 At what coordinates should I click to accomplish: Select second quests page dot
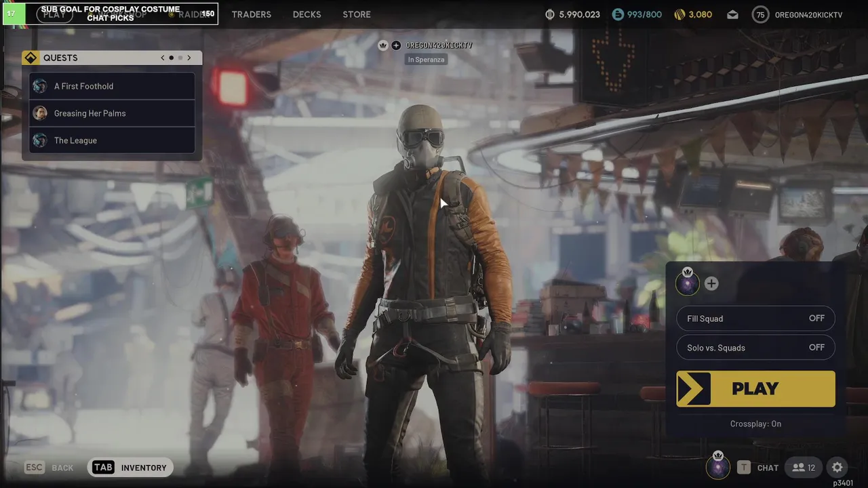point(180,58)
